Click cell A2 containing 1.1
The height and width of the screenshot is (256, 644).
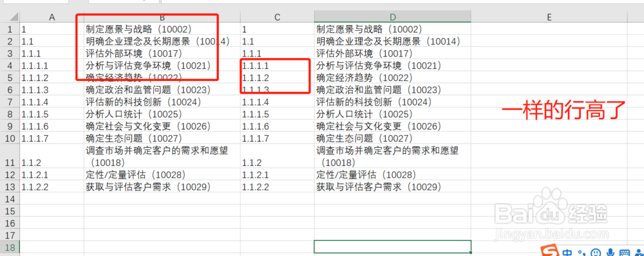[x=52, y=41]
